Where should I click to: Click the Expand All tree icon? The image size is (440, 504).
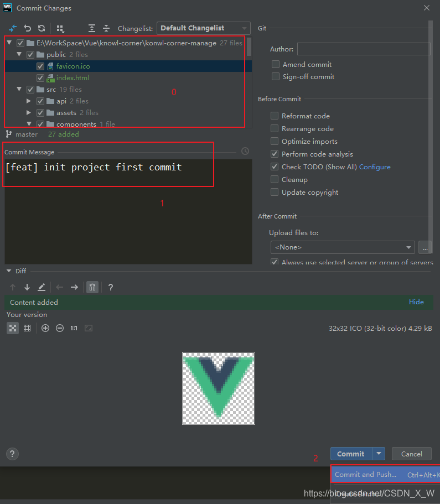coord(92,28)
